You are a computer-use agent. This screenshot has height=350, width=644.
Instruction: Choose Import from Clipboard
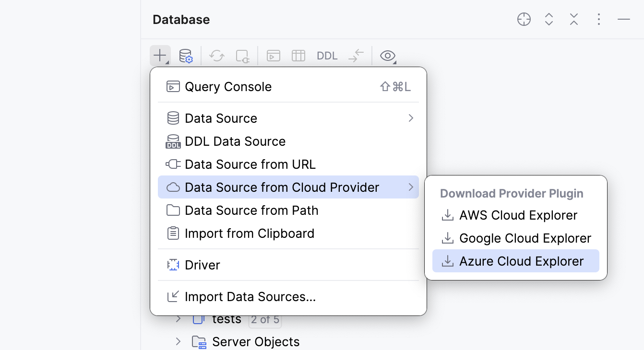coord(250,233)
